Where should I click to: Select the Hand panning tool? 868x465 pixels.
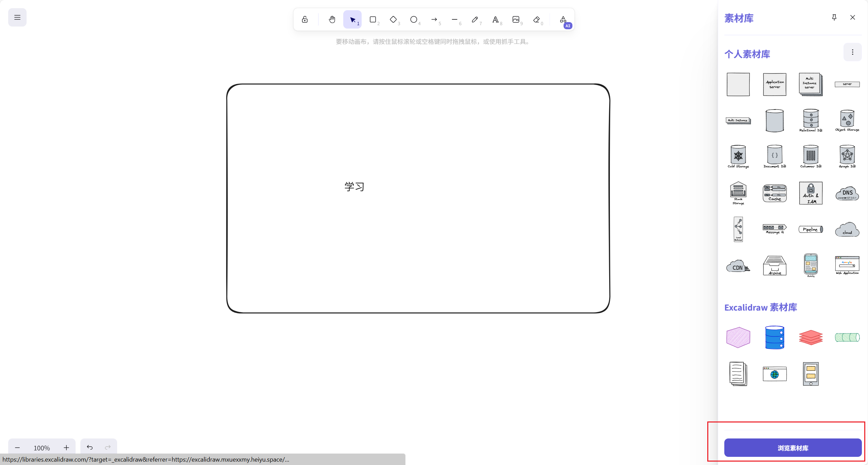click(332, 19)
